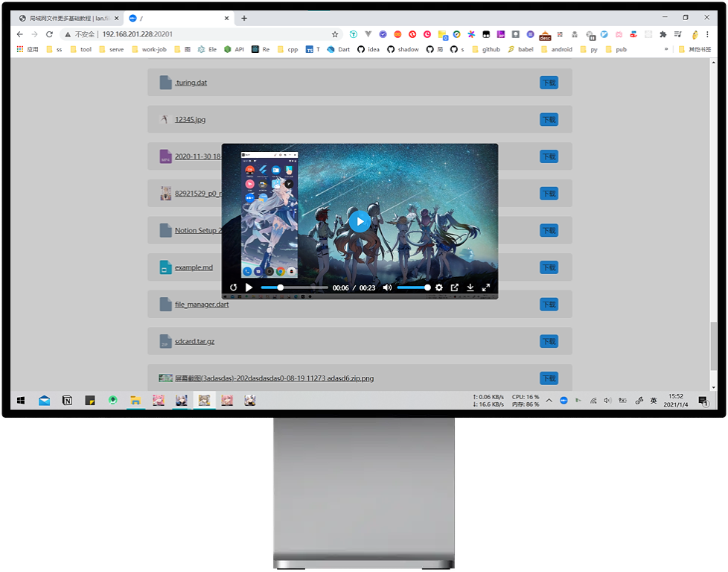Image resolution: width=728 pixels, height=572 pixels.
Task: Open the shadow GitHub bookmark
Action: tap(403, 49)
